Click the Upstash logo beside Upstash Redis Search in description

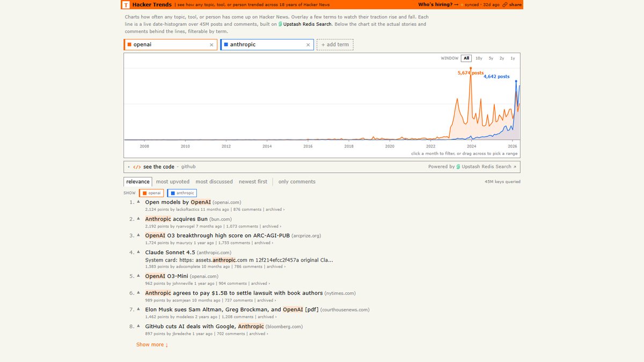pos(281,25)
